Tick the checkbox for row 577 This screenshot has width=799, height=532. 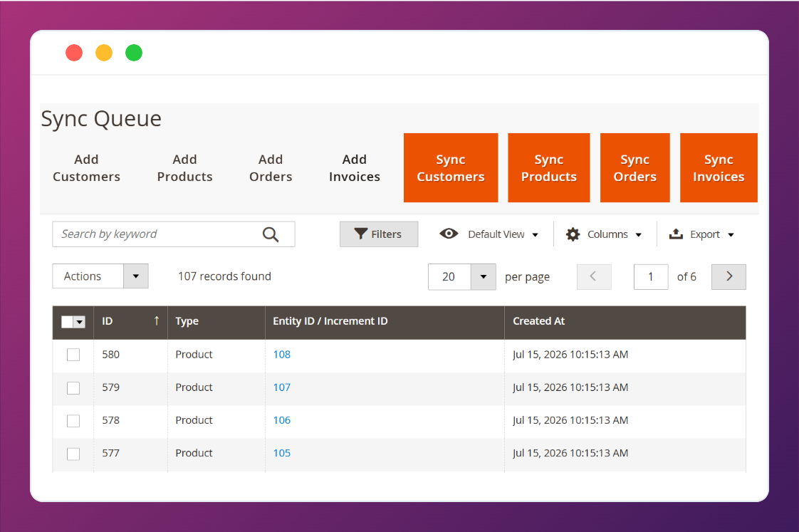pyautogui.click(x=73, y=454)
